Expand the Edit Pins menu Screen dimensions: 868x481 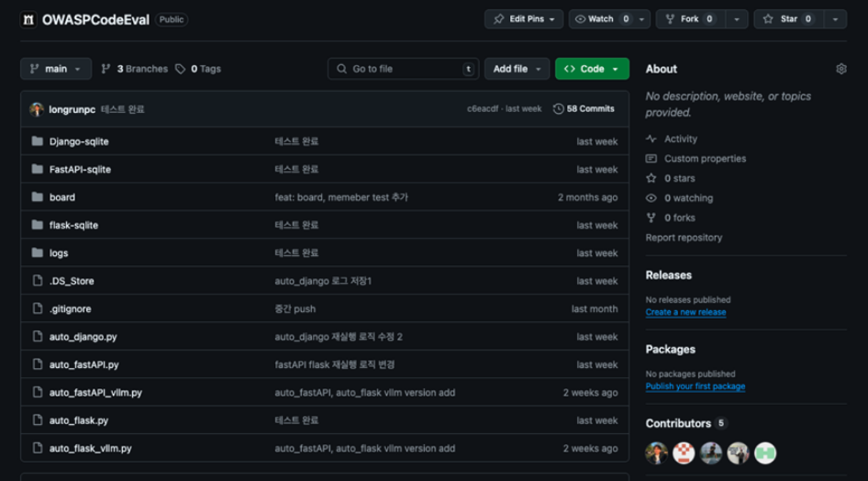(x=523, y=19)
